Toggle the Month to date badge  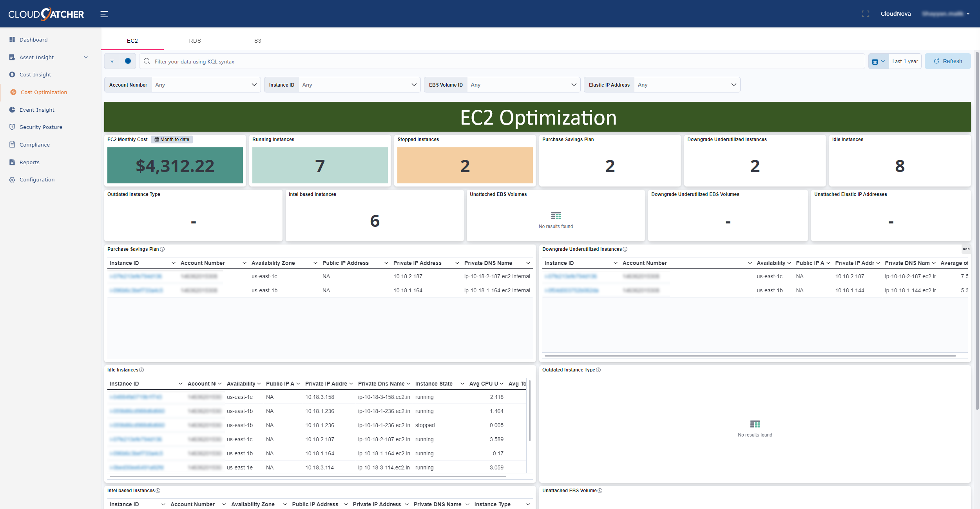point(172,139)
